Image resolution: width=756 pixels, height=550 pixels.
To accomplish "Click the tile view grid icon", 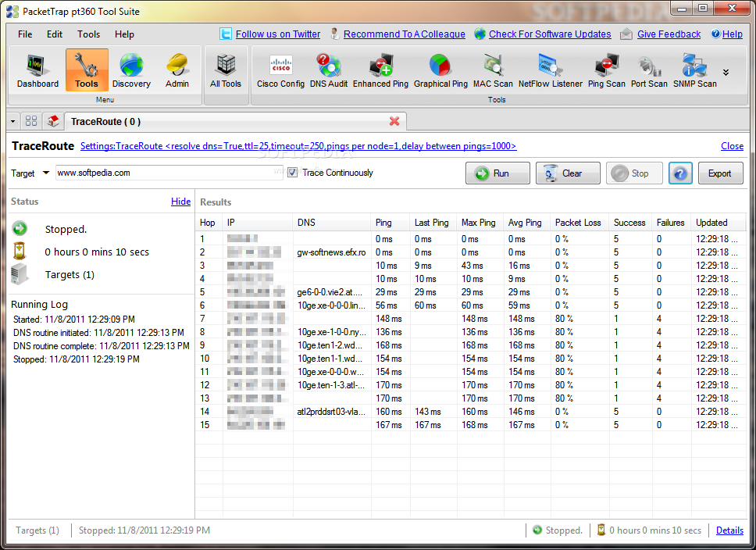I will (x=31, y=120).
